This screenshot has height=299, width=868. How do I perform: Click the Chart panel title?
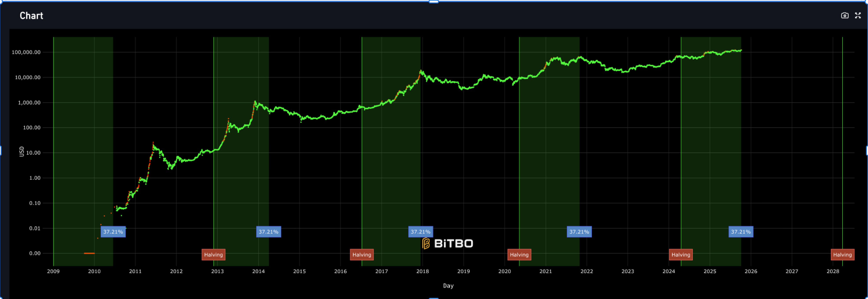pyautogui.click(x=31, y=16)
